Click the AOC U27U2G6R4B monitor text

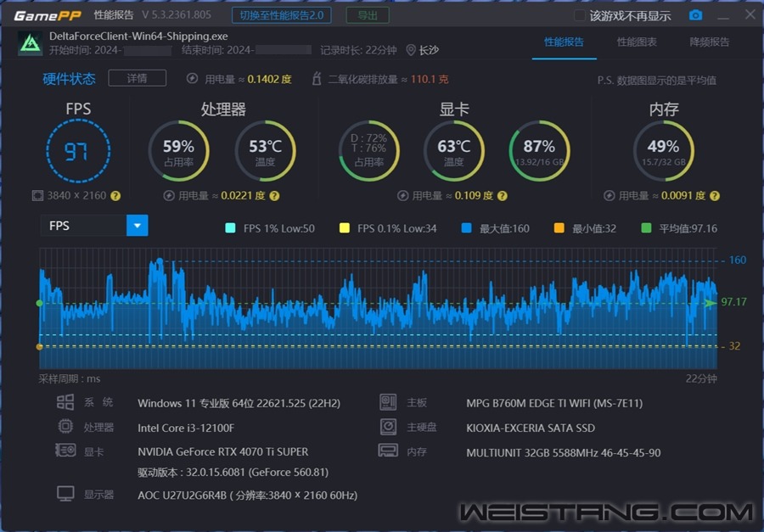[x=247, y=496]
